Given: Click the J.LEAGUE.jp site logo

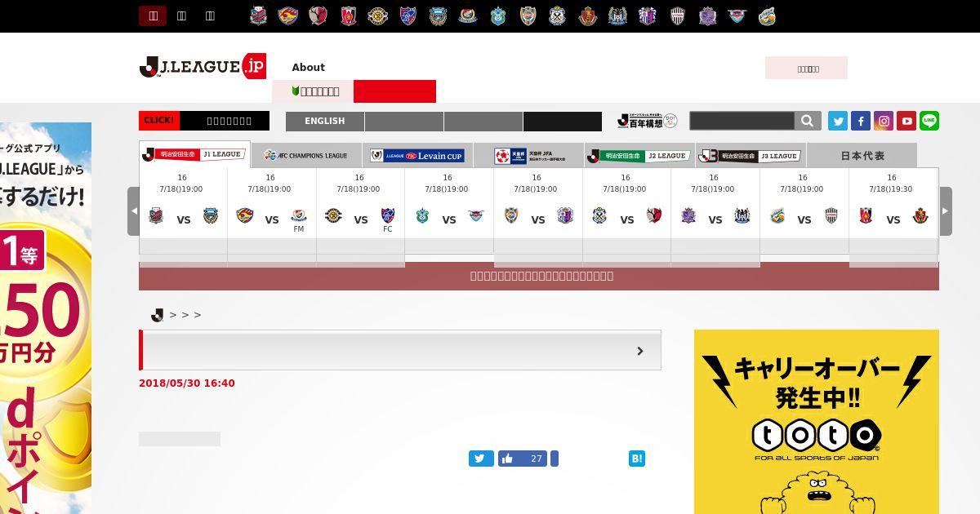Looking at the screenshot, I should 203,67.
